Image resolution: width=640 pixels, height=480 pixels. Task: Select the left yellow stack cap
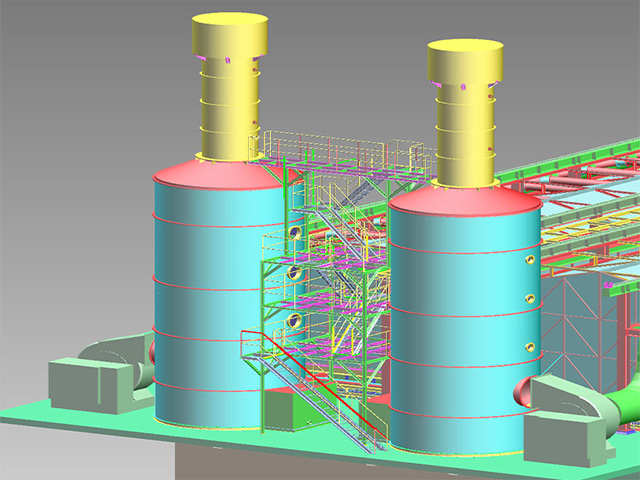228,35
